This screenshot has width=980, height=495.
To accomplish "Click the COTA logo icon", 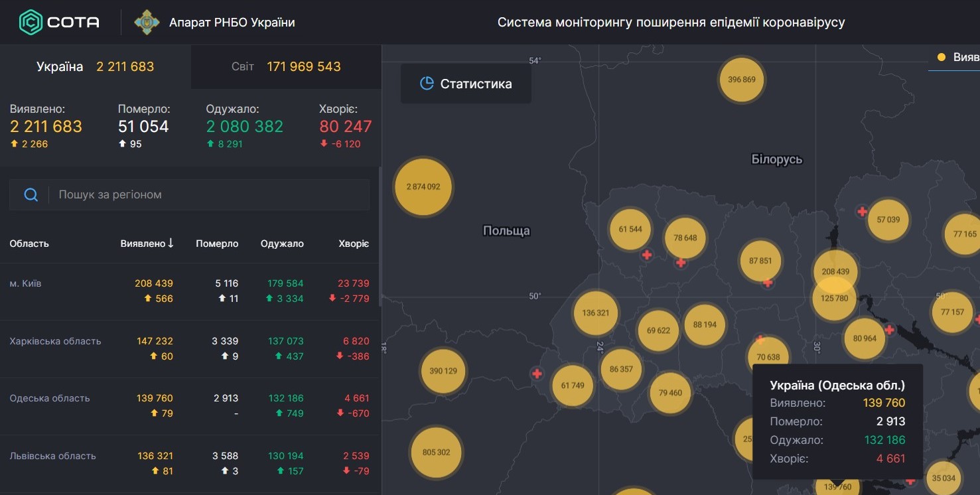I will pyautogui.click(x=31, y=22).
